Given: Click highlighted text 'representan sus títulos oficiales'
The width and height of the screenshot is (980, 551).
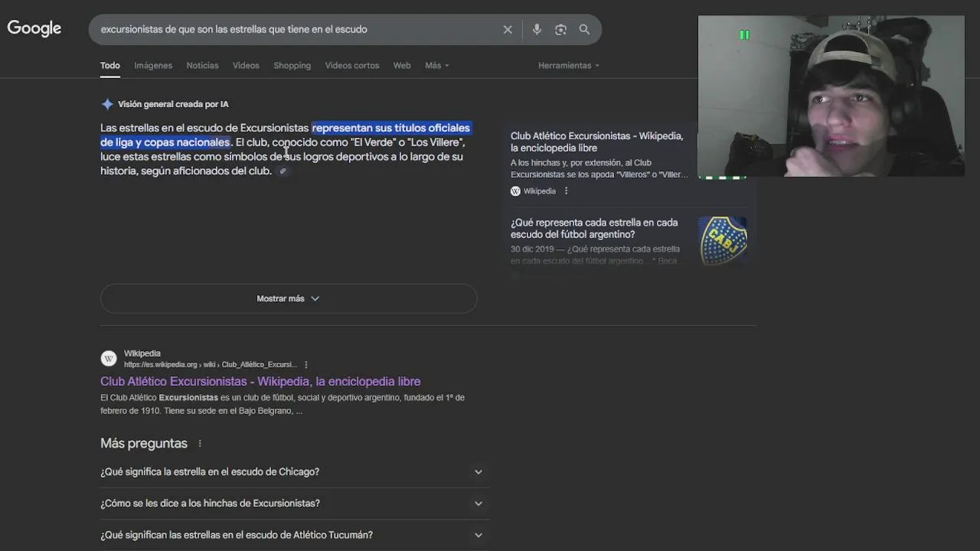Looking at the screenshot, I should (x=390, y=128).
